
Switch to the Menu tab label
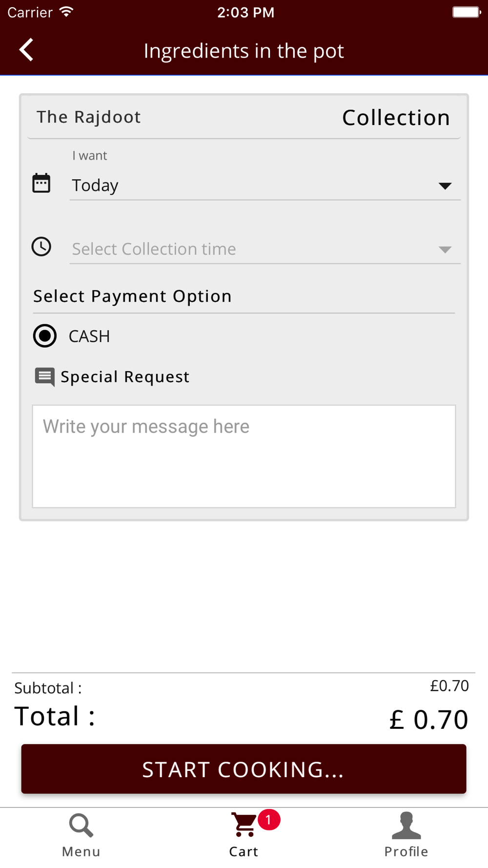coord(81,852)
